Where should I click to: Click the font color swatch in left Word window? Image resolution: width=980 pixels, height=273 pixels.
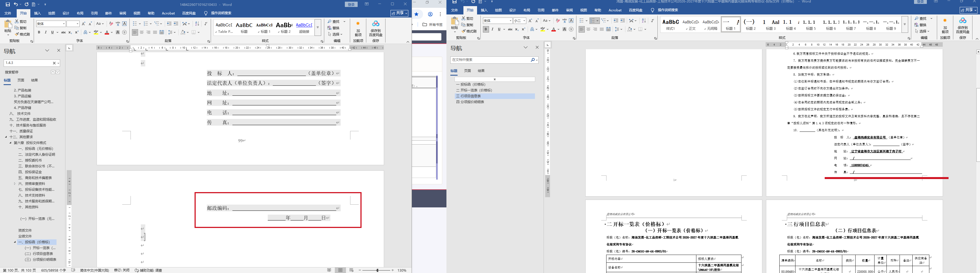click(x=107, y=33)
